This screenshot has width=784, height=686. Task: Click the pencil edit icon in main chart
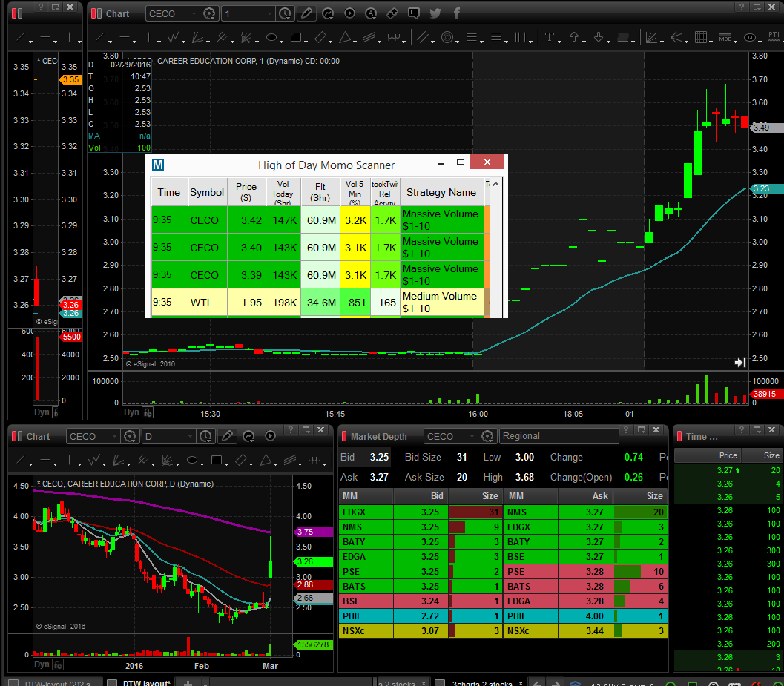click(x=306, y=13)
